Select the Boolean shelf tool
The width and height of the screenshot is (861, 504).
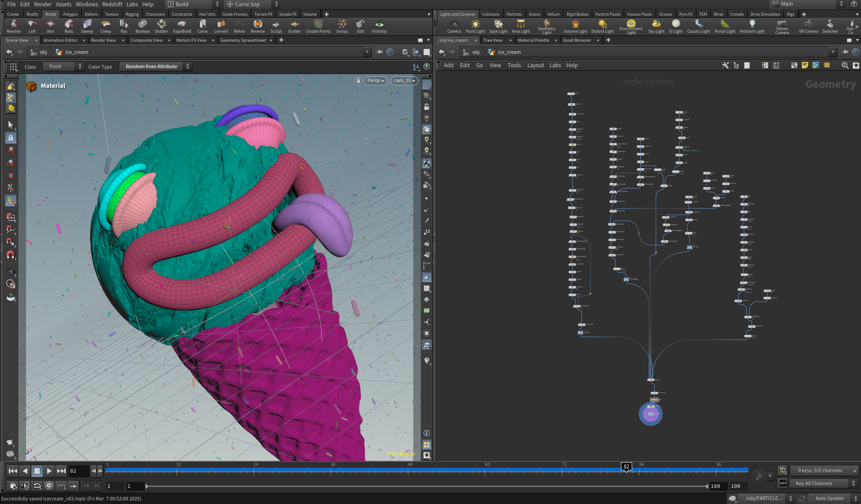pos(143,26)
